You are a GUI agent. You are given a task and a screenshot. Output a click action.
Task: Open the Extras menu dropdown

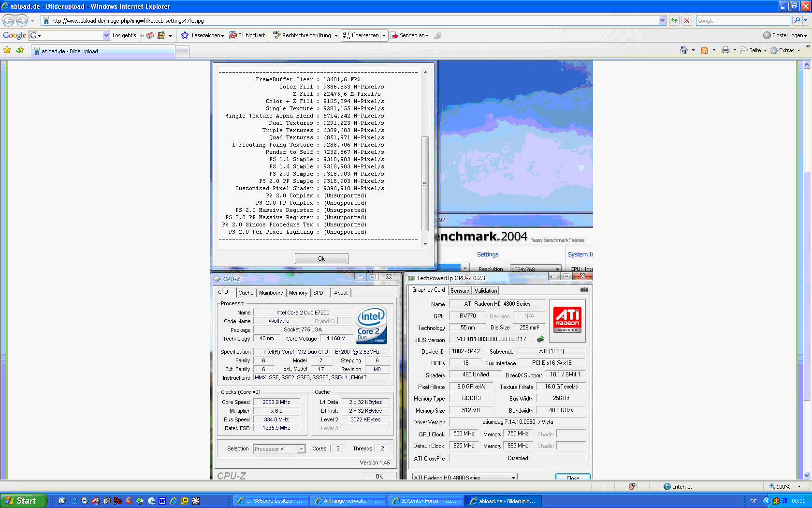(x=785, y=50)
